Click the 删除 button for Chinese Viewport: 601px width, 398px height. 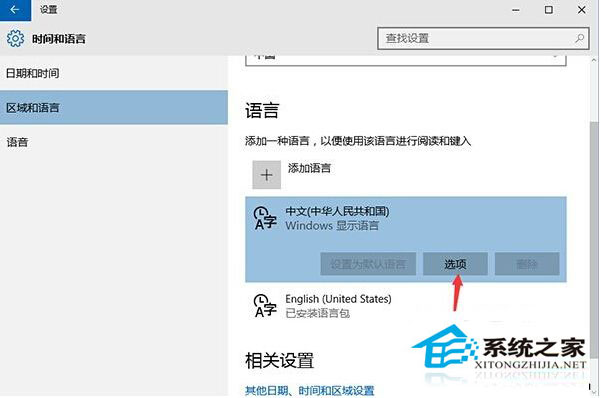pyautogui.click(x=527, y=264)
